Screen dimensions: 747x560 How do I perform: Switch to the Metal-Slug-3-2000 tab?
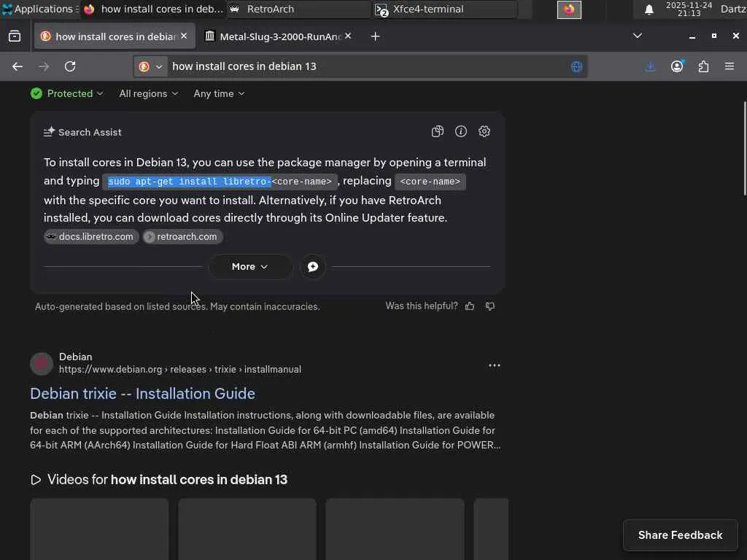tap(280, 36)
